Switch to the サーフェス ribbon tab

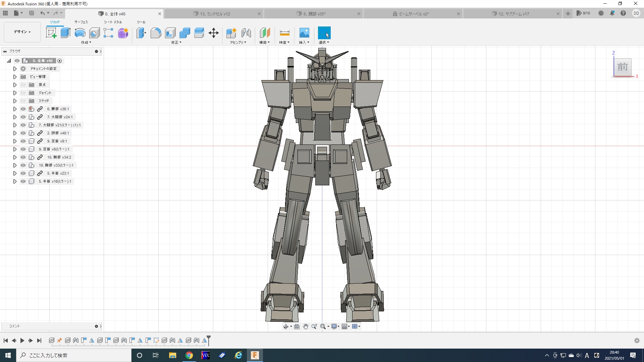(x=81, y=22)
